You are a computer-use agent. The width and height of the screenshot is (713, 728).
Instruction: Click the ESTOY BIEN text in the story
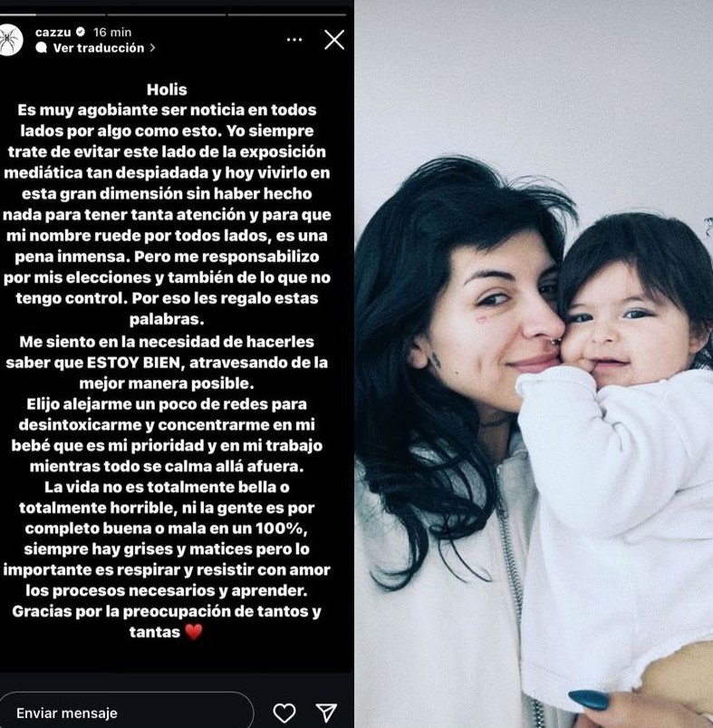(133, 362)
